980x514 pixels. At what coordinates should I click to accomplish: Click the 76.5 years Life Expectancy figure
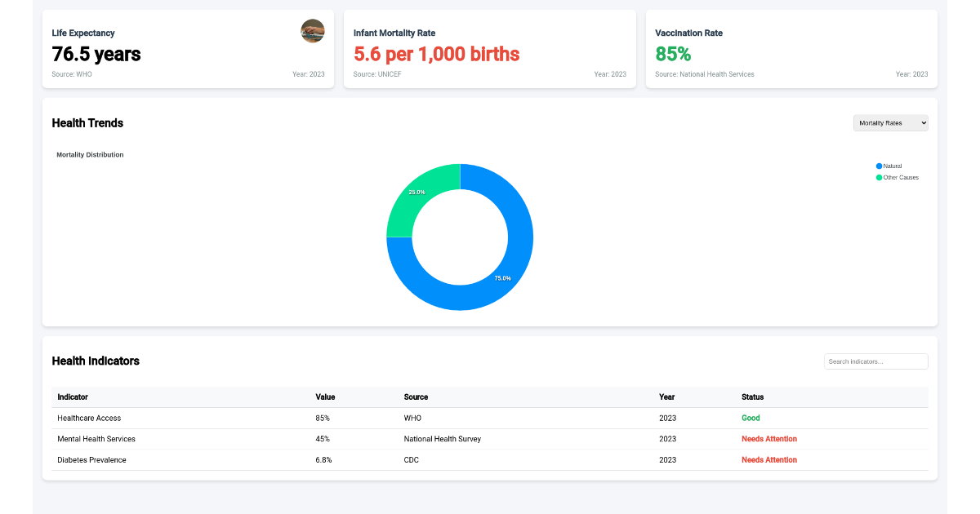(96, 55)
